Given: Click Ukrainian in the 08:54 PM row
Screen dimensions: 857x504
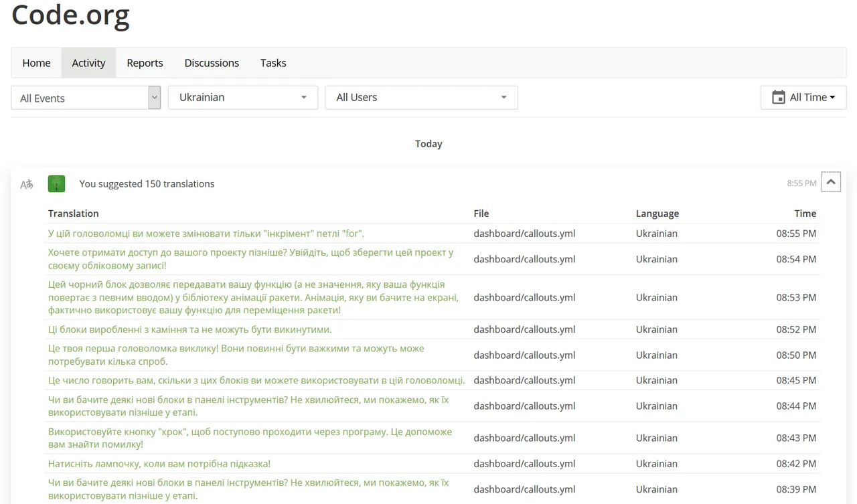Looking at the screenshot, I should click(657, 259).
